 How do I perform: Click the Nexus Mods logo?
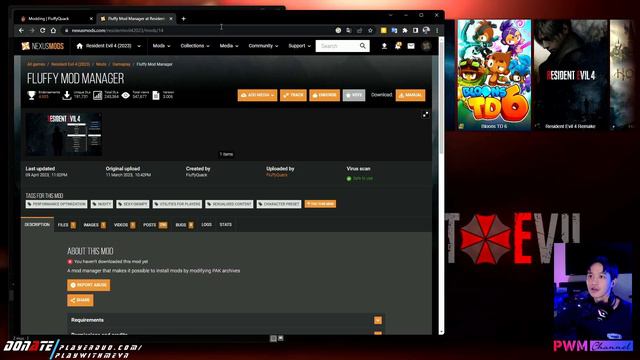click(x=42, y=46)
